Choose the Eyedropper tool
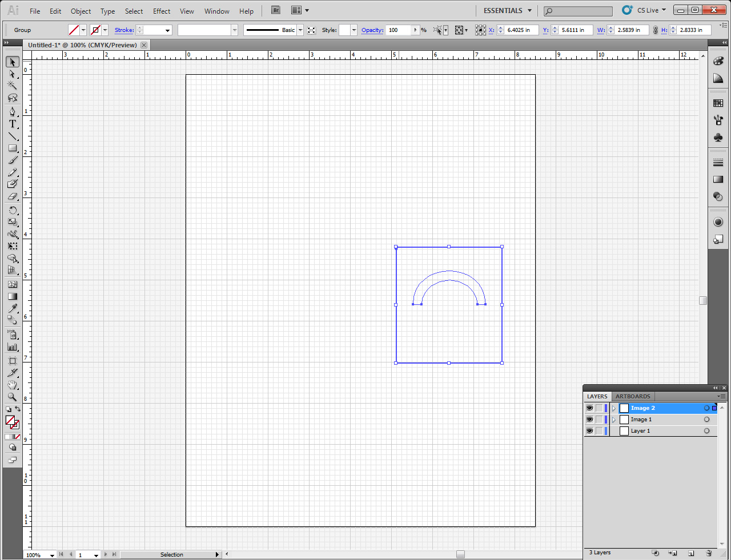 pos(13,308)
